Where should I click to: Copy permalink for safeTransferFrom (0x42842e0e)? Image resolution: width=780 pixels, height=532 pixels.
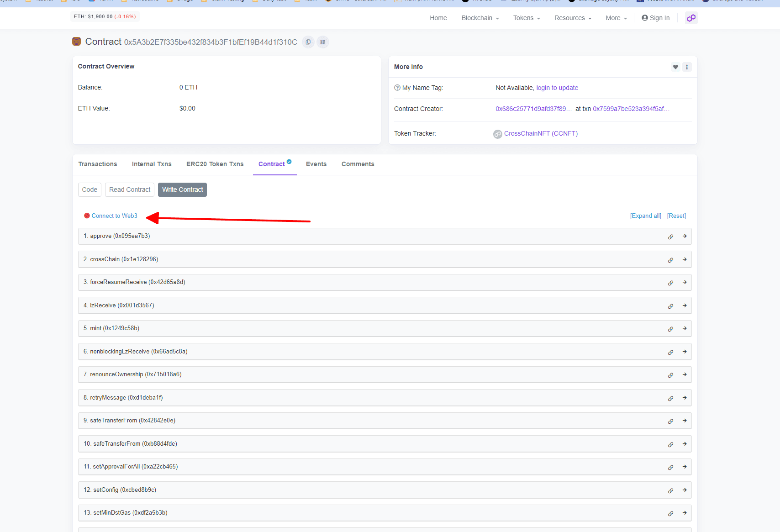[670, 421]
